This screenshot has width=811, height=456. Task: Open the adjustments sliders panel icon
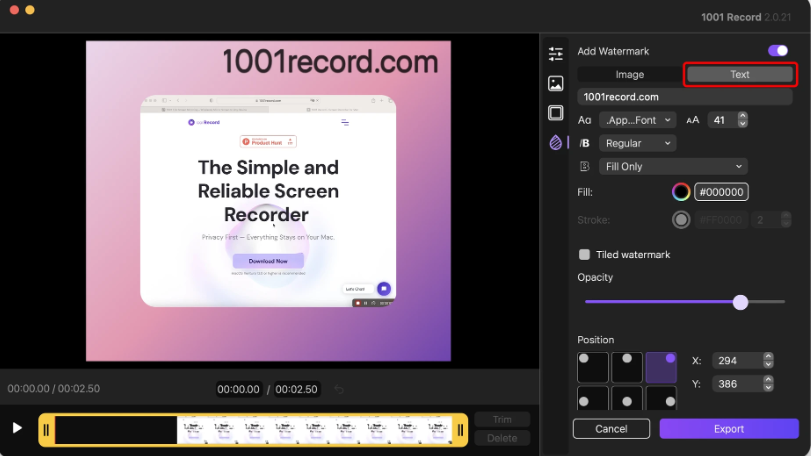click(555, 54)
